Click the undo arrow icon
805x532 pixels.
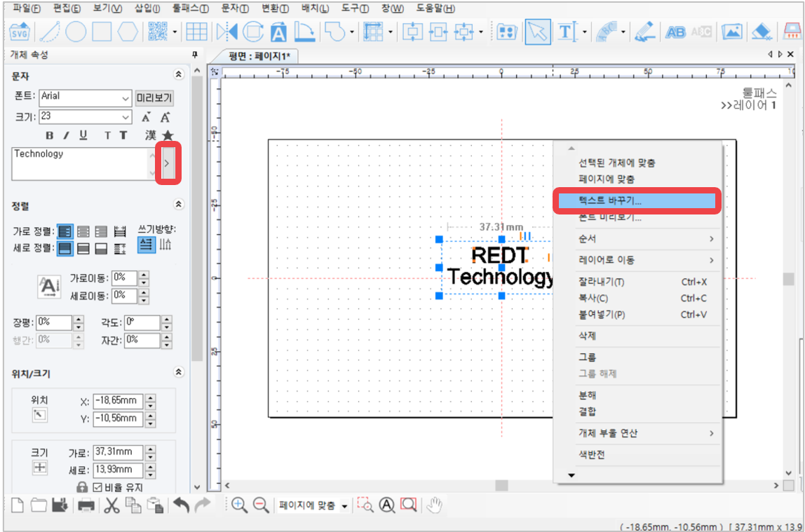click(x=181, y=505)
